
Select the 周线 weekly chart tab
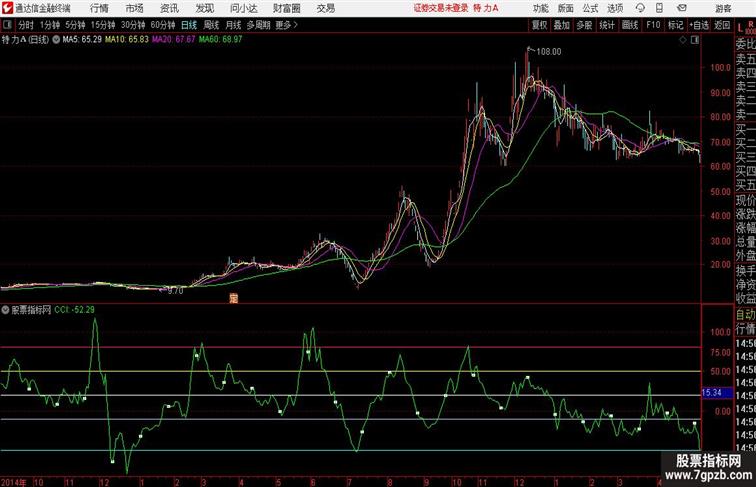[x=211, y=25]
